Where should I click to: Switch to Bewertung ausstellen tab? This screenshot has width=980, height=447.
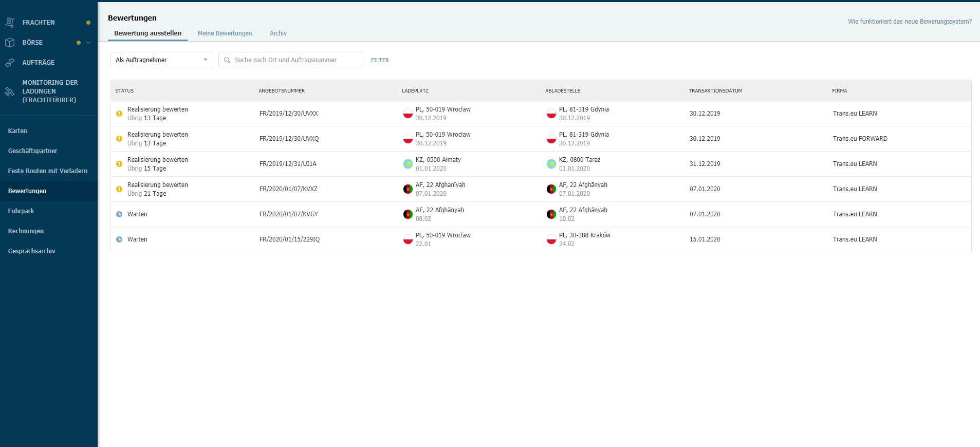[x=147, y=33]
